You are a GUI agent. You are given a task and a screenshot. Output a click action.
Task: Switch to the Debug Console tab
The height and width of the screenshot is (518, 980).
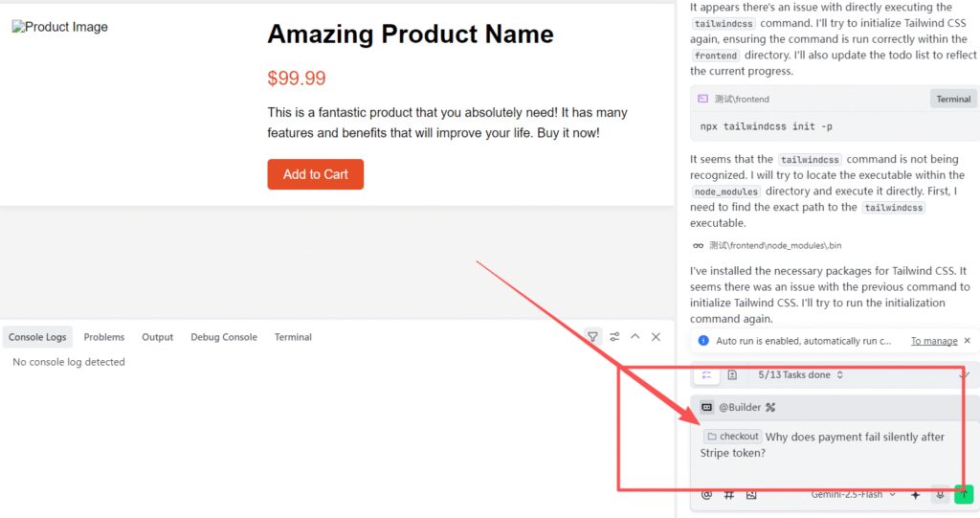coord(224,337)
